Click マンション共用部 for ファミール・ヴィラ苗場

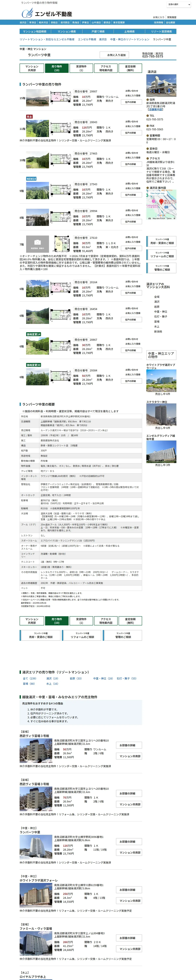pos(129,949)
